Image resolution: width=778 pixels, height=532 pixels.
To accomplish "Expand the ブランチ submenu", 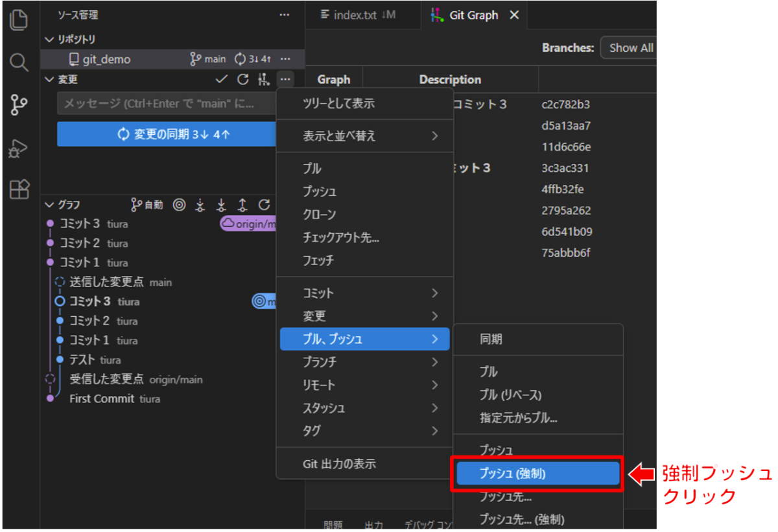I will tap(364, 362).
